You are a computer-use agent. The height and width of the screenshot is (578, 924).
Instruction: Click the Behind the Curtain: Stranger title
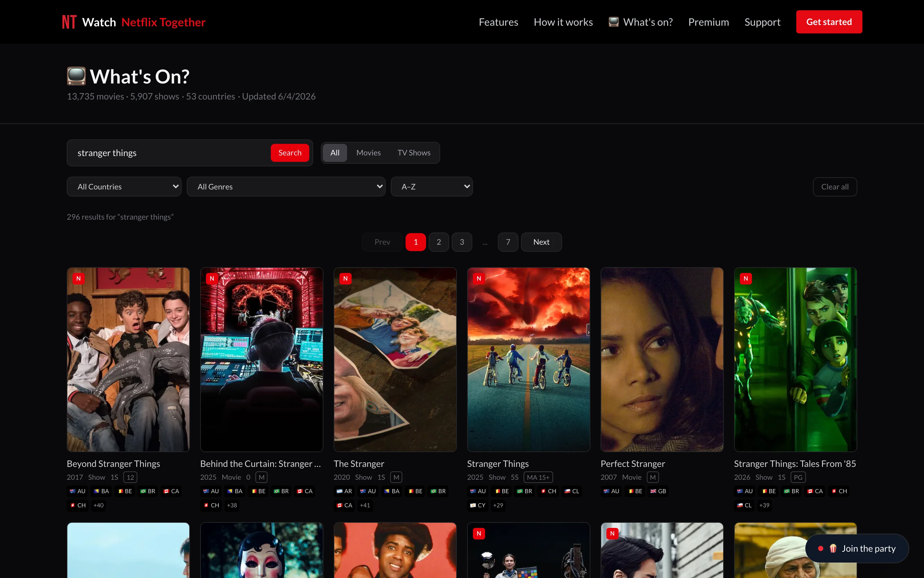261,464
